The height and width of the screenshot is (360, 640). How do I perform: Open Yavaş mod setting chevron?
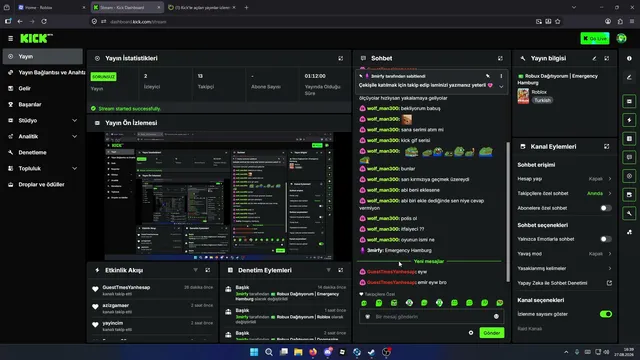(610, 254)
